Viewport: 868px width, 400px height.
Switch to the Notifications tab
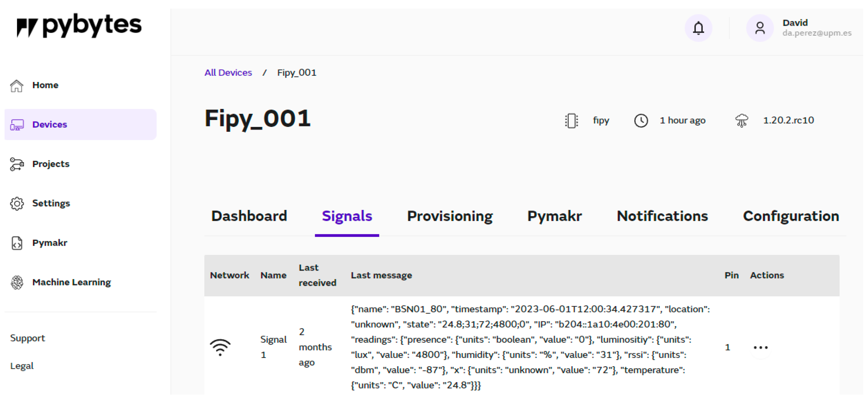point(662,216)
